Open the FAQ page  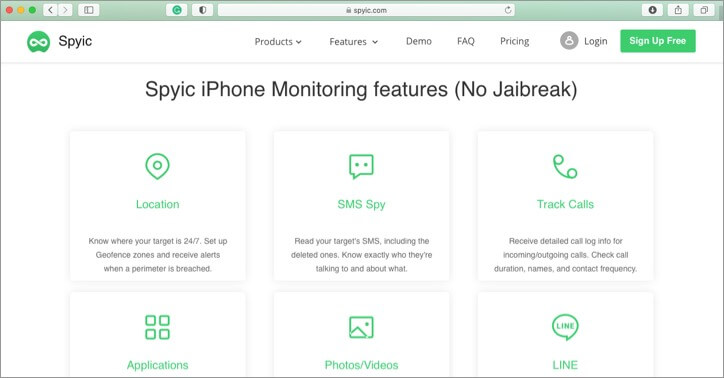[x=466, y=41]
